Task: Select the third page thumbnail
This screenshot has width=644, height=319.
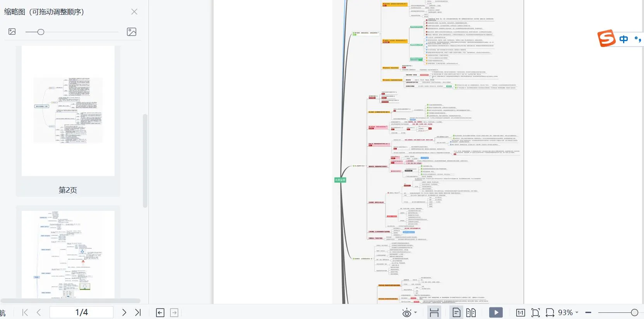Action: pos(68,254)
